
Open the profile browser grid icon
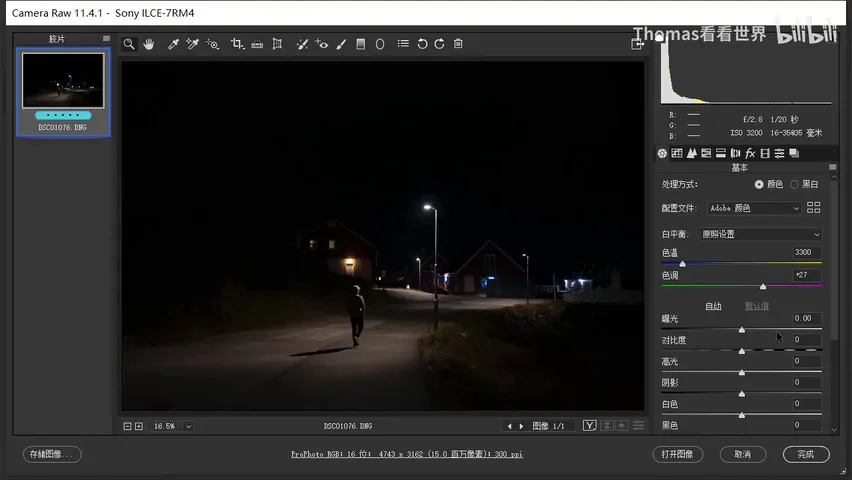pos(813,208)
